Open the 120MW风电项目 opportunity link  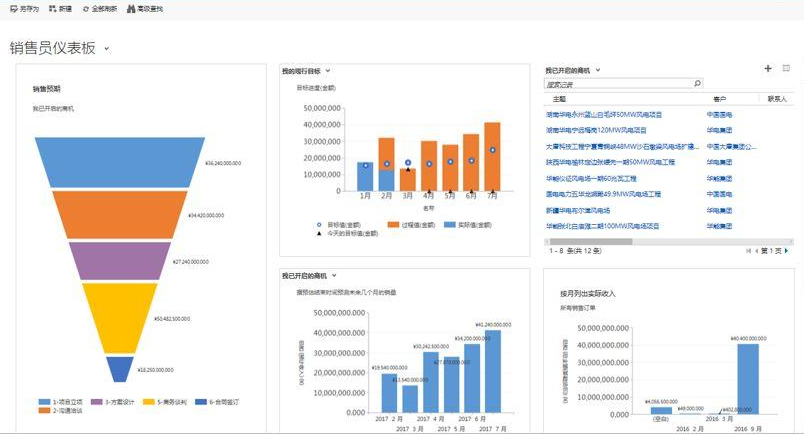(596, 130)
